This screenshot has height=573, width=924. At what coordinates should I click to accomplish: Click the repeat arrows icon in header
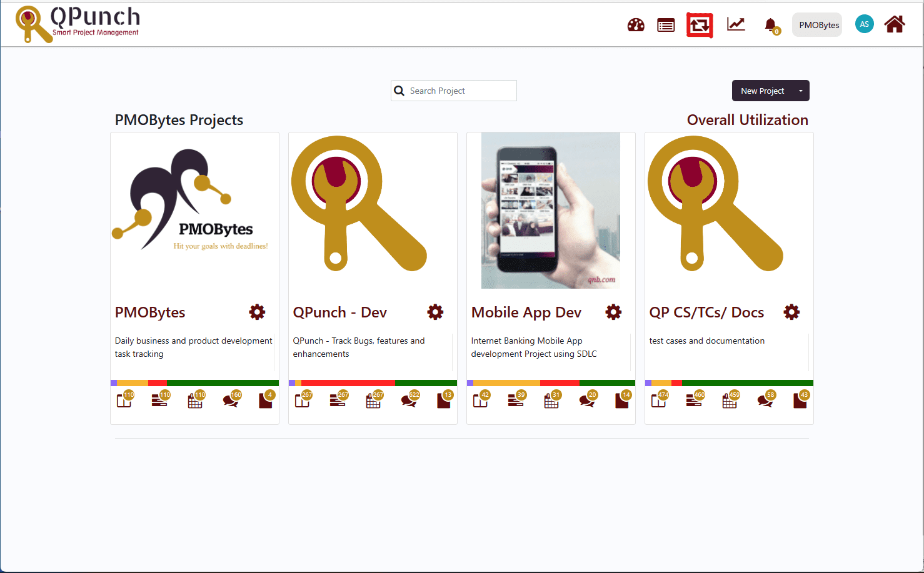[x=700, y=25]
